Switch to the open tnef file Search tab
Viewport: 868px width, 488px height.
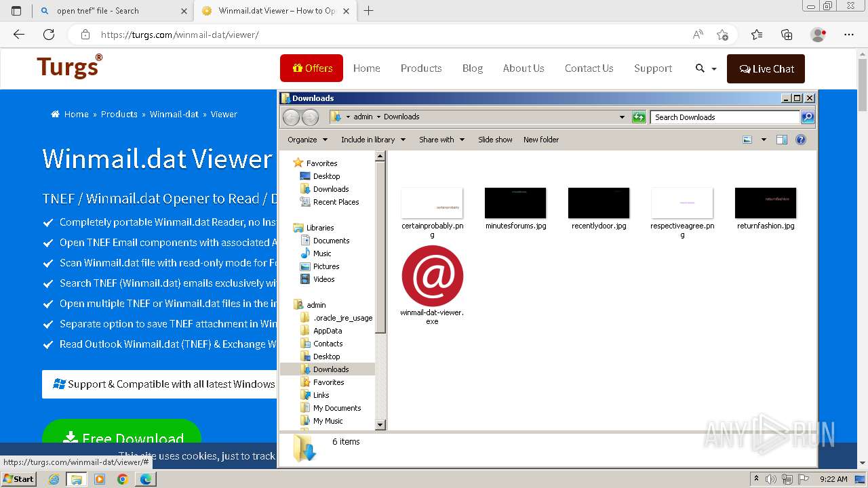(115, 11)
